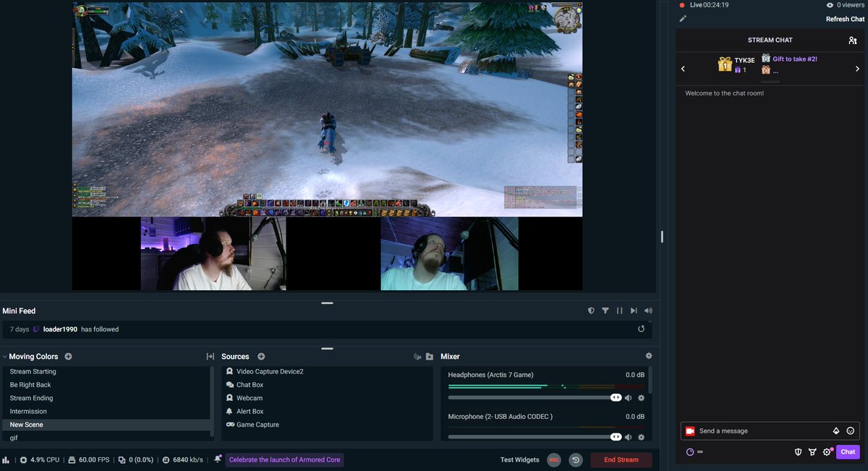The image size is (868, 471).
Task: Click the CPU usage status indicator
Action: click(40, 459)
